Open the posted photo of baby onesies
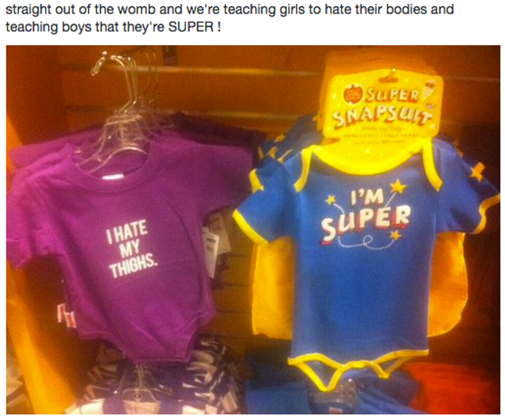The height and width of the screenshot is (420, 505). pyautogui.click(x=253, y=230)
